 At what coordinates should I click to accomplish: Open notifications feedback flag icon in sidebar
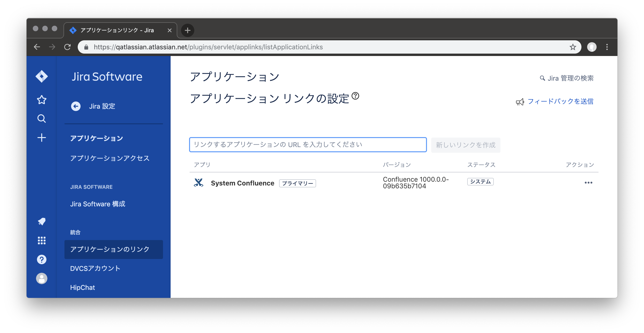point(41,221)
